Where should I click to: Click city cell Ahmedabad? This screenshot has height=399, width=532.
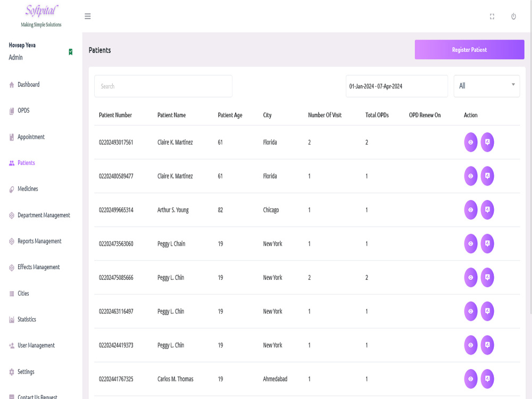(x=275, y=379)
